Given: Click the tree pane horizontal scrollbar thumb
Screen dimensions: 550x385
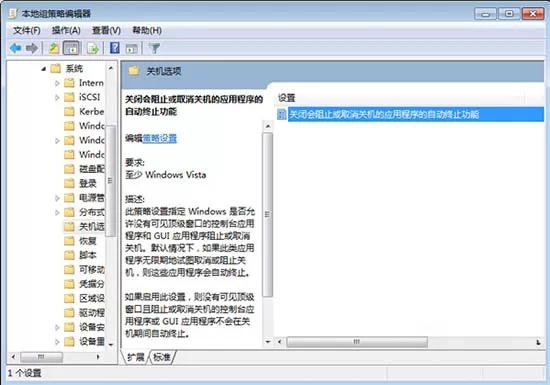Looking at the screenshot, I should click(41, 357).
